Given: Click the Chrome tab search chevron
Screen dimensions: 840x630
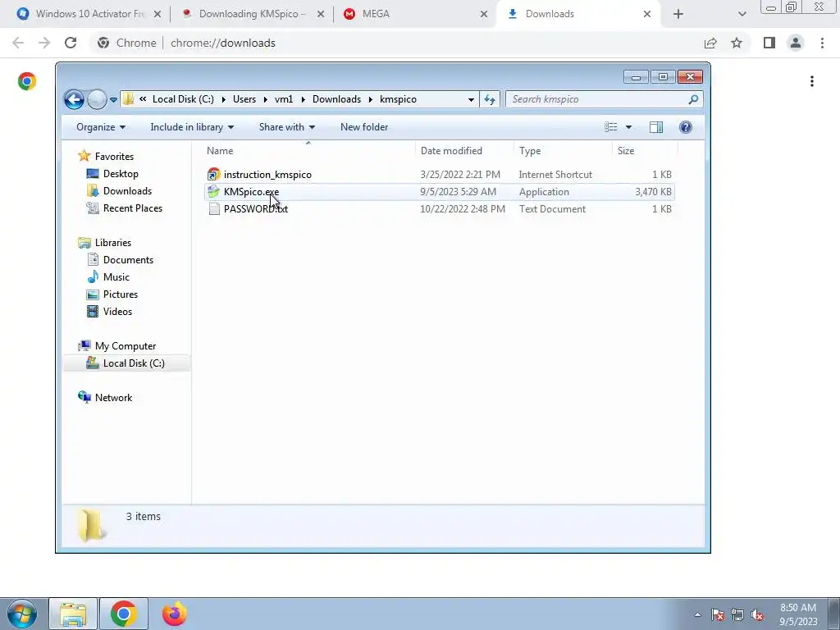Looking at the screenshot, I should click(x=742, y=14).
